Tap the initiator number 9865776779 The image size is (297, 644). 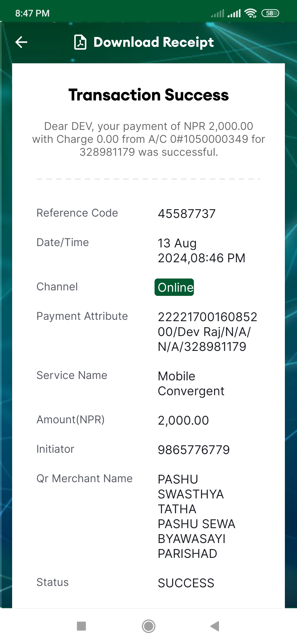[194, 450]
